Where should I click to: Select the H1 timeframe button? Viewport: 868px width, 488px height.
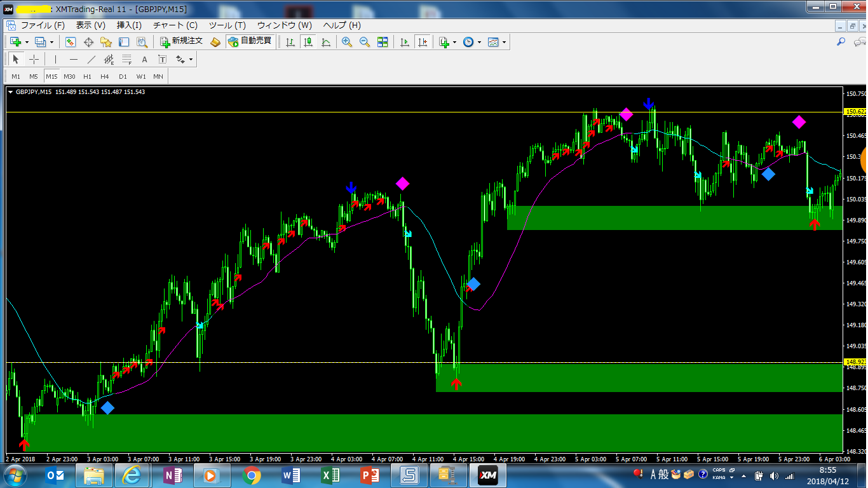click(x=87, y=77)
